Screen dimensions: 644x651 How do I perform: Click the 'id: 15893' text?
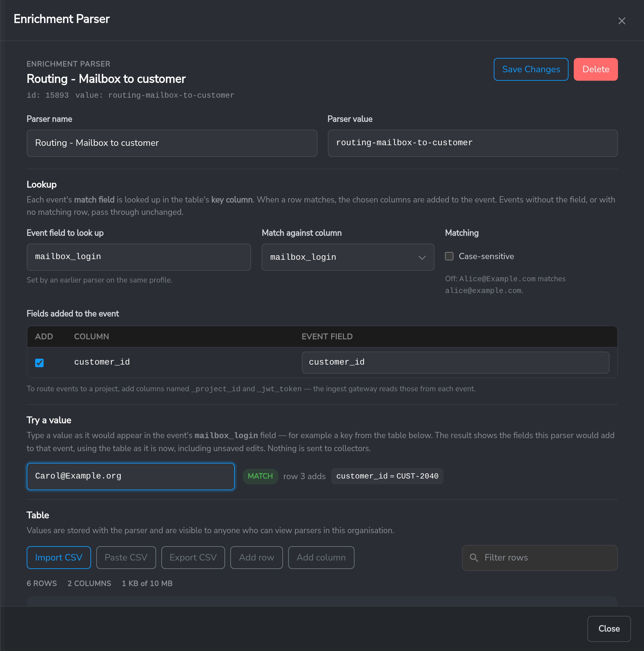click(48, 95)
